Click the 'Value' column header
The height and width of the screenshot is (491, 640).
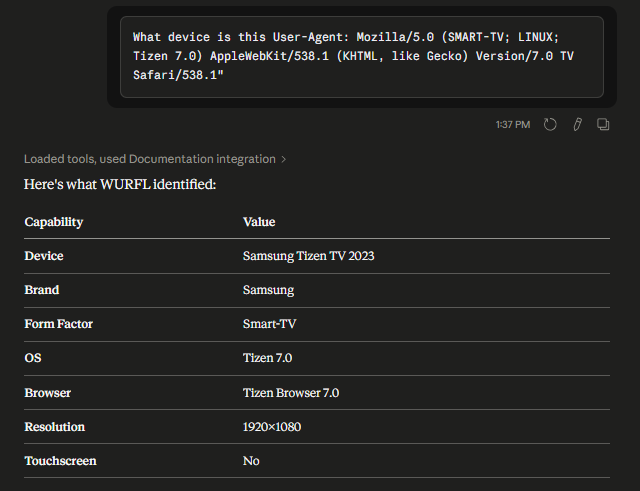pyautogui.click(x=259, y=222)
